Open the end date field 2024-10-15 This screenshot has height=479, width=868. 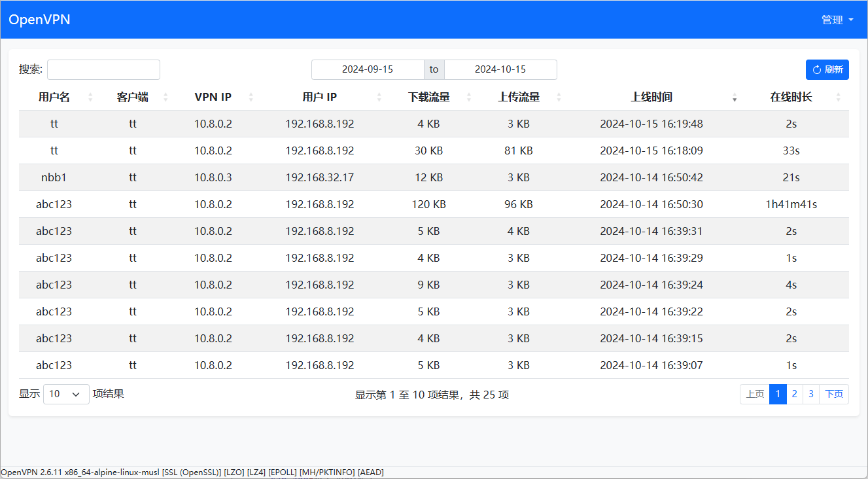(x=500, y=69)
